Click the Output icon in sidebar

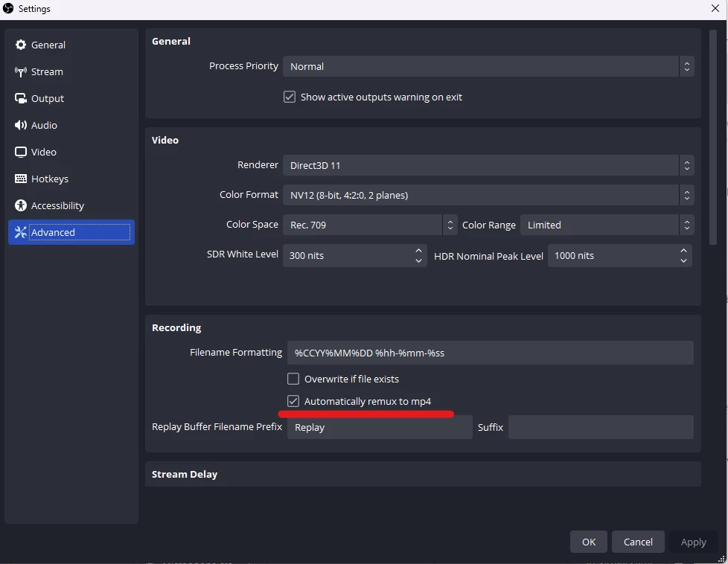[20, 98]
